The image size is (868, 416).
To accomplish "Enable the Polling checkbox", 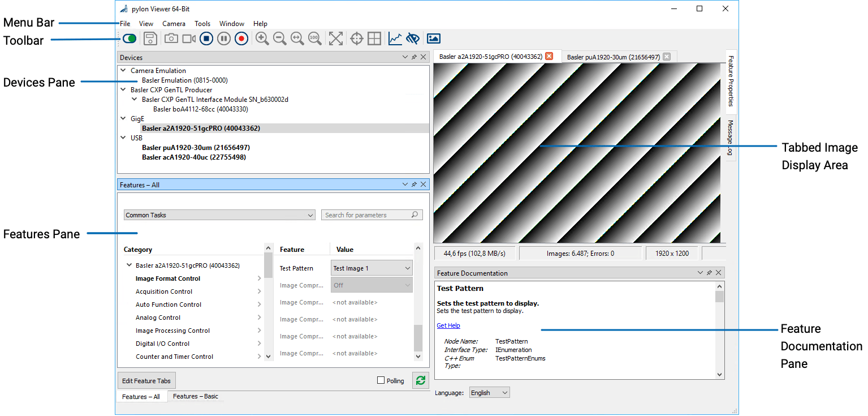I will coord(381,380).
